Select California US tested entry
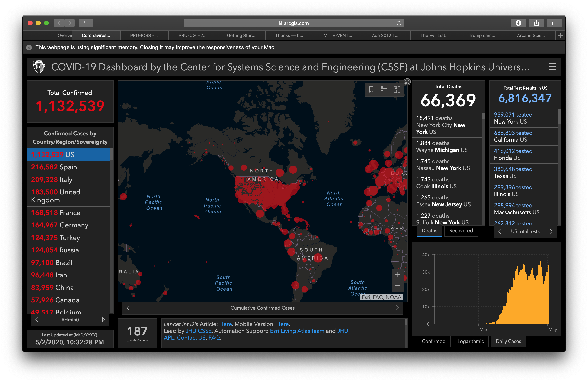The width and height of the screenshot is (588, 382). click(x=524, y=136)
